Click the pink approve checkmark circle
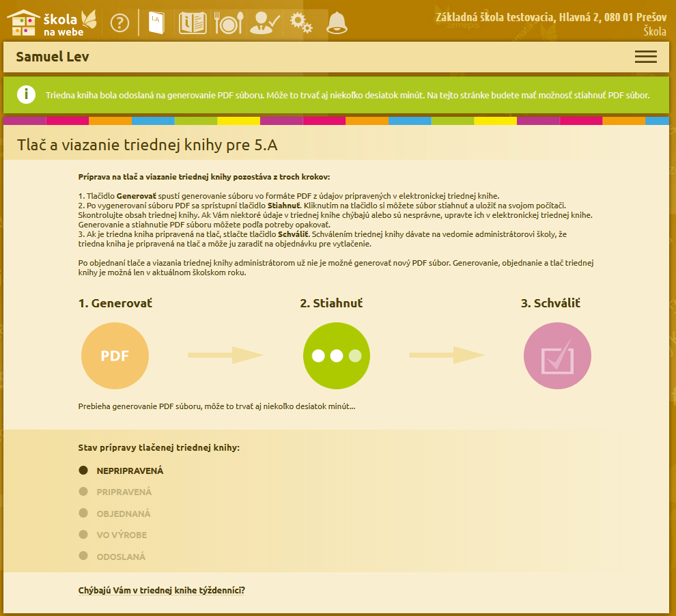This screenshot has height=616, width=676. (557, 356)
